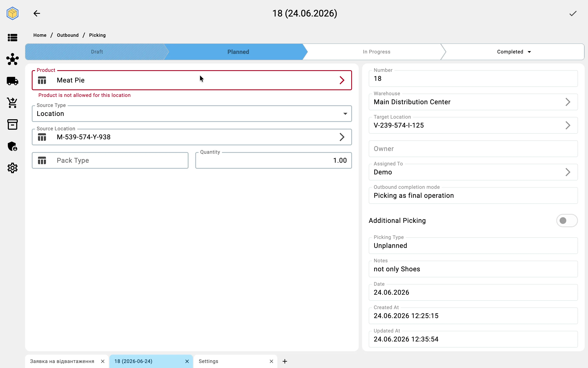Go to Home breadcrumb
This screenshot has width=588, height=368.
(x=40, y=35)
